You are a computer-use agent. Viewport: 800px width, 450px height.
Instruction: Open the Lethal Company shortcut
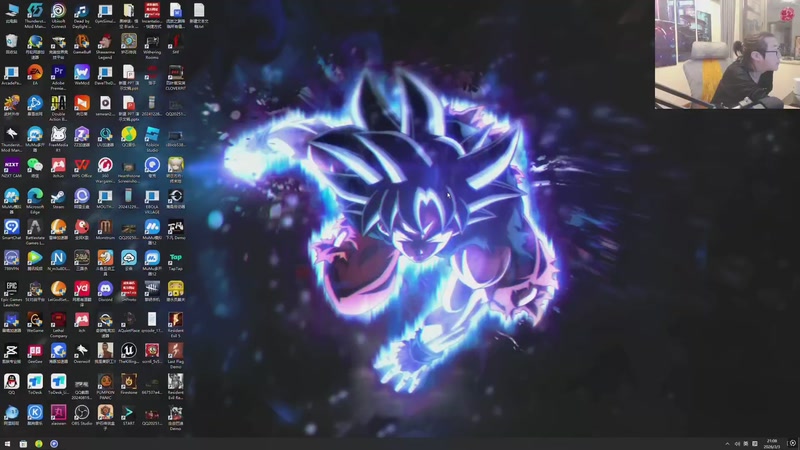point(58,324)
